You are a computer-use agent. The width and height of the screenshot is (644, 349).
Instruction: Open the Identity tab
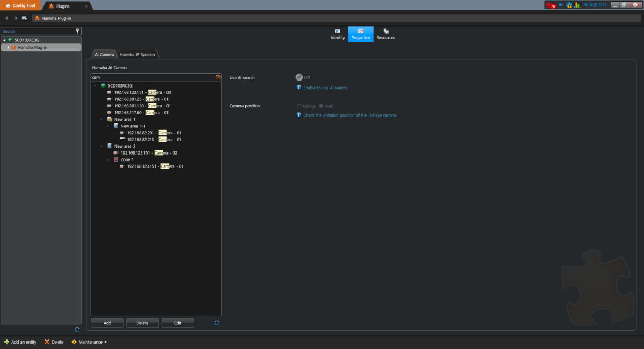pyautogui.click(x=338, y=34)
